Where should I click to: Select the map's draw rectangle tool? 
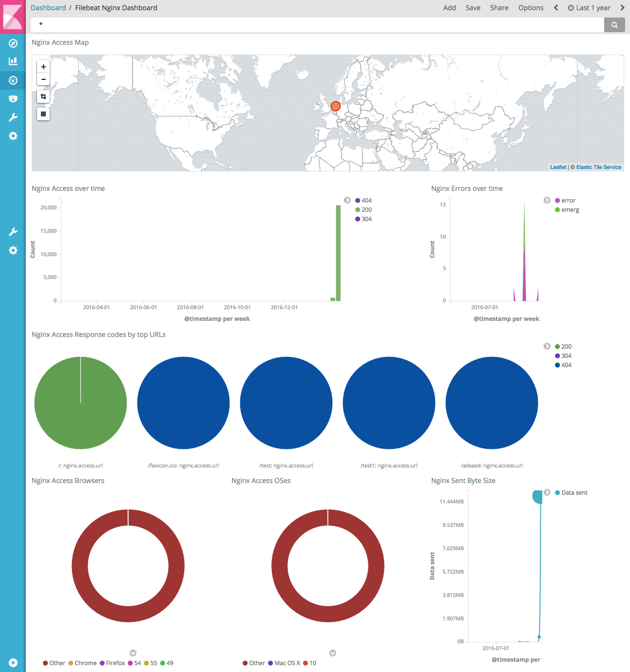(x=43, y=96)
